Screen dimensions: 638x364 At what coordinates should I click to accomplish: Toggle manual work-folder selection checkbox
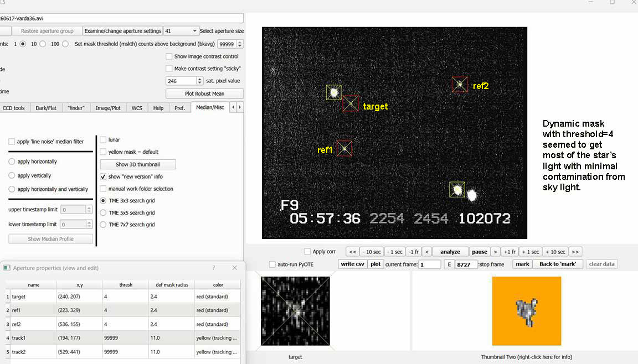tap(104, 189)
